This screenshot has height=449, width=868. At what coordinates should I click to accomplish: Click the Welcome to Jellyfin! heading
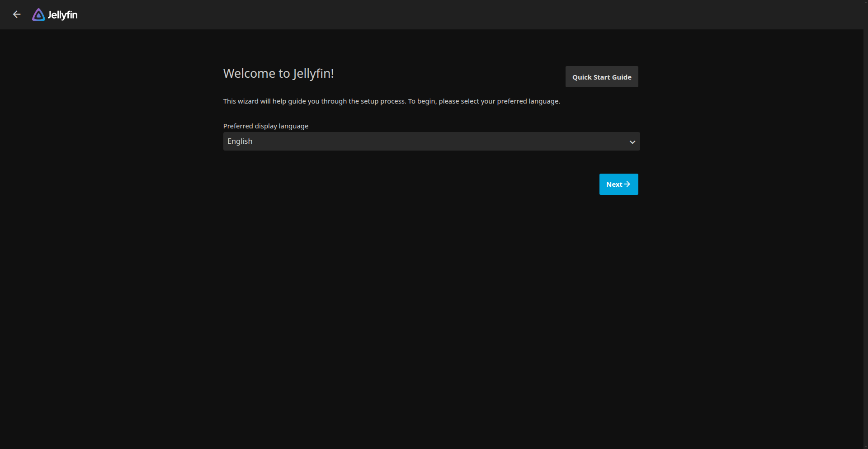tap(278, 73)
